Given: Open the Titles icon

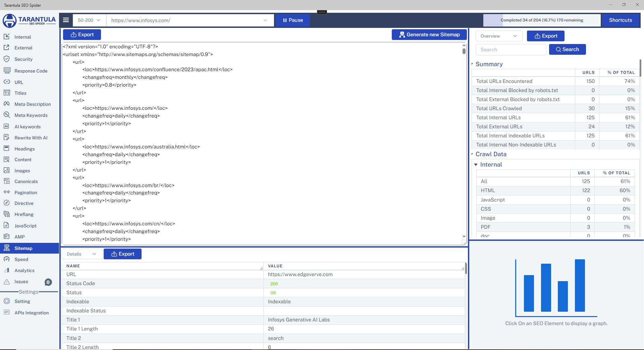Looking at the screenshot, I should pyautogui.click(x=6, y=93).
